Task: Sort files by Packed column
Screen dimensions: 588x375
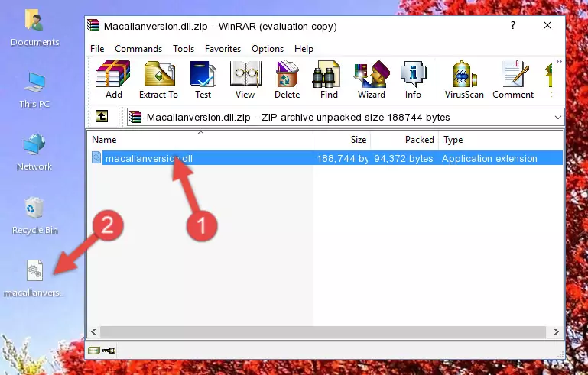Action: tap(404, 140)
